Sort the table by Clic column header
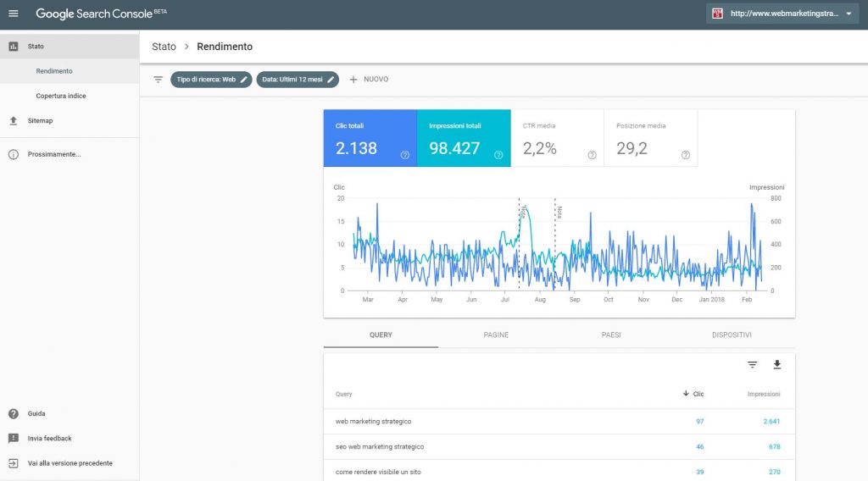 pyautogui.click(x=694, y=394)
